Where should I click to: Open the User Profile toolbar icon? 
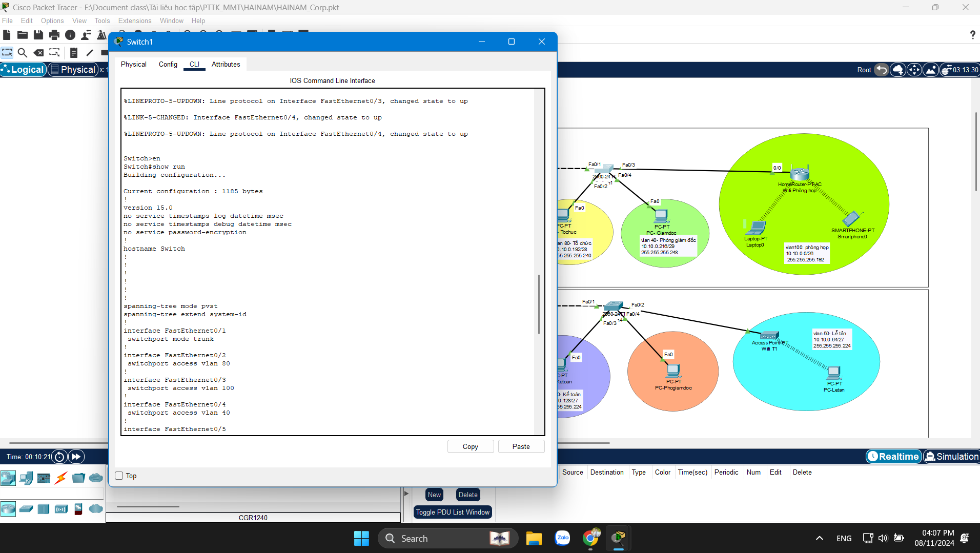[x=86, y=35]
